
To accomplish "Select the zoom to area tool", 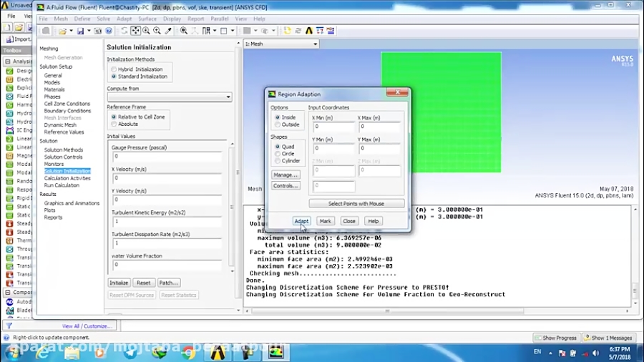I will coord(157,31).
